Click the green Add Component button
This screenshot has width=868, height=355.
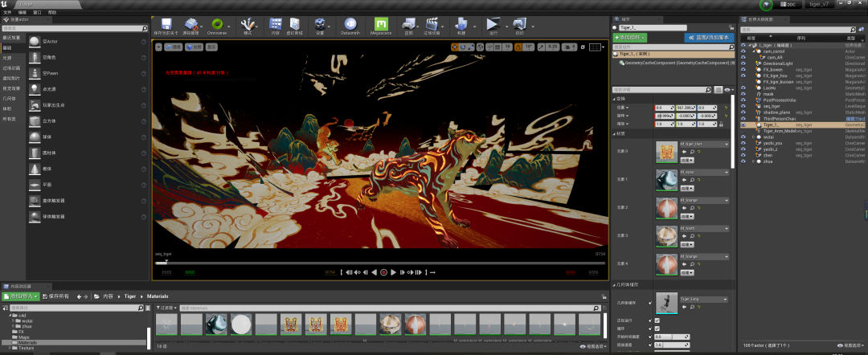coord(630,38)
